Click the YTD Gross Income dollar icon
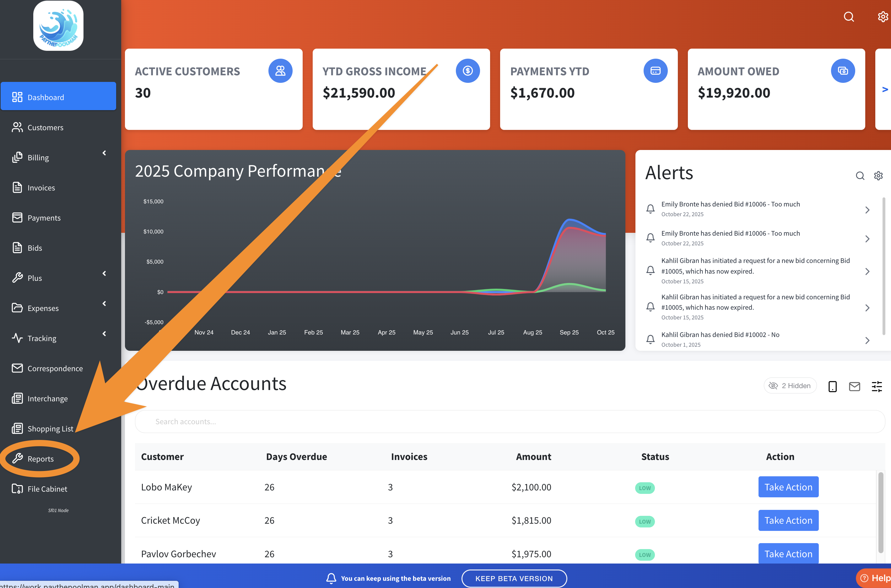 (467, 71)
